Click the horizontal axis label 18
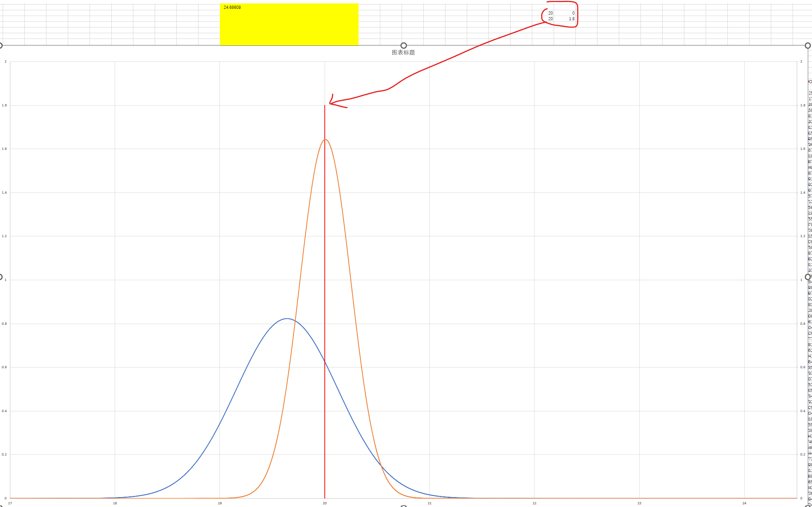 click(x=115, y=503)
